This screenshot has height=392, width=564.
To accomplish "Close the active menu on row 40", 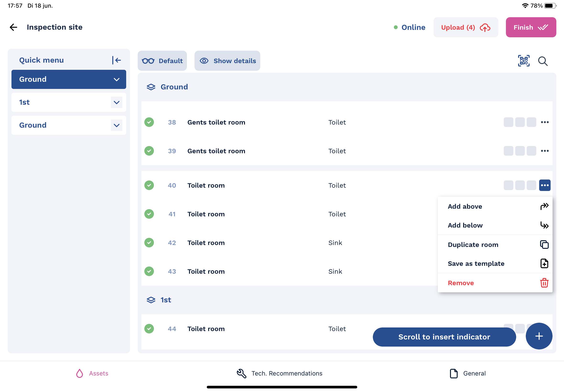I will pos(544,185).
